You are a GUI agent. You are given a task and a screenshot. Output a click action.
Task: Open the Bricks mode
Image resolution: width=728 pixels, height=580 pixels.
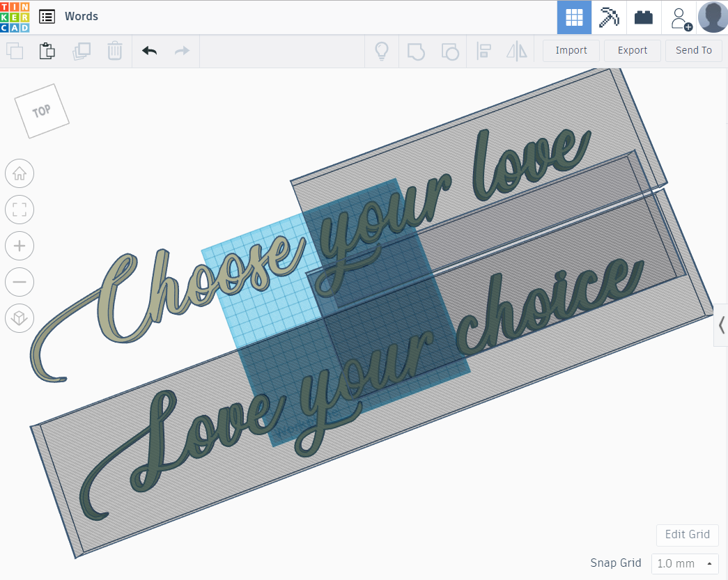644,17
